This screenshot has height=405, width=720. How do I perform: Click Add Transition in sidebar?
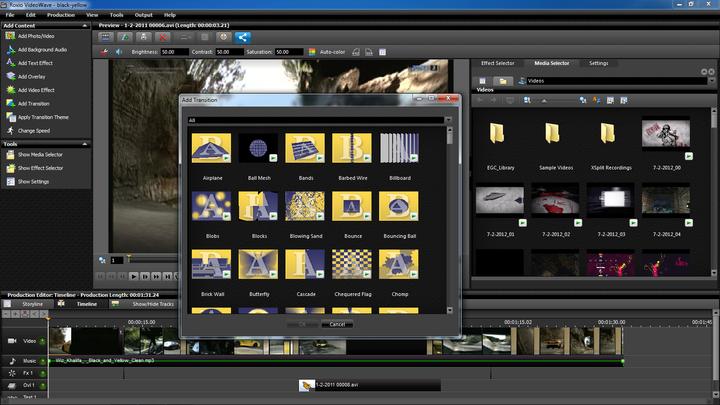click(28, 104)
